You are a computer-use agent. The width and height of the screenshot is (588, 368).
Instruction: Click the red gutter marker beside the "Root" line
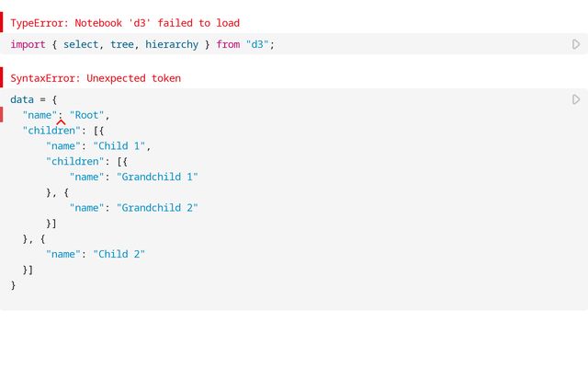click(x=2, y=114)
